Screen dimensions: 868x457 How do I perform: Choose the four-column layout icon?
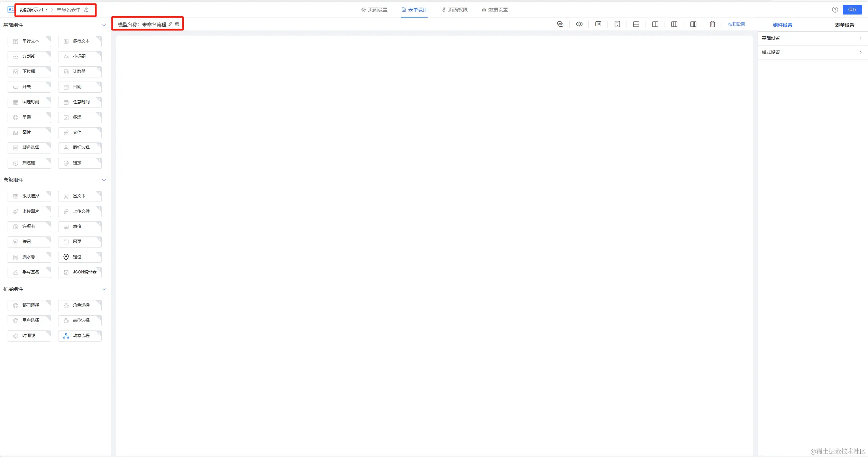(693, 24)
